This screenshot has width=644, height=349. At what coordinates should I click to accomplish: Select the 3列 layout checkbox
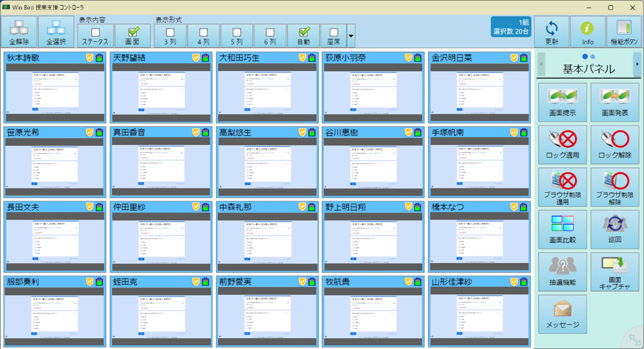click(170, 32)
